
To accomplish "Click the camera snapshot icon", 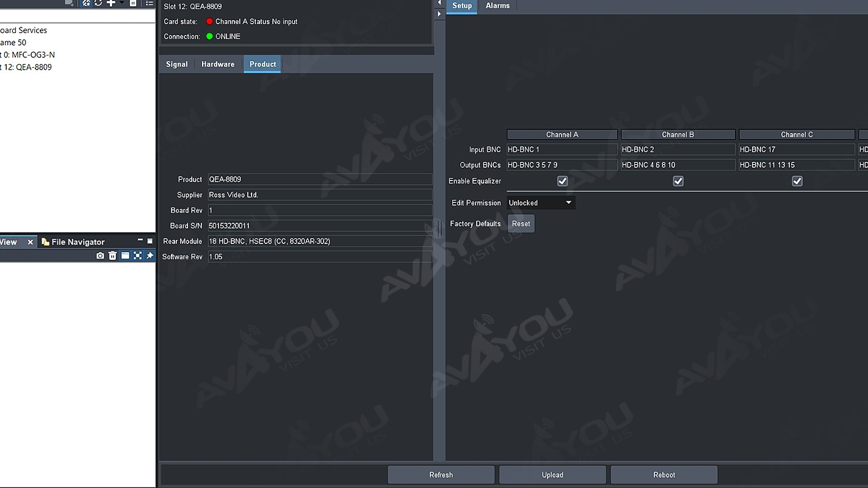I will pyautogui.click(x=100, y=256).
